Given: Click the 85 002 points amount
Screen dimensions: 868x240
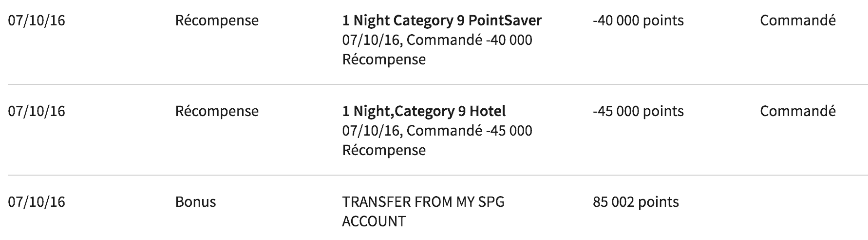Looking at the screenshot, I should 636,202.
